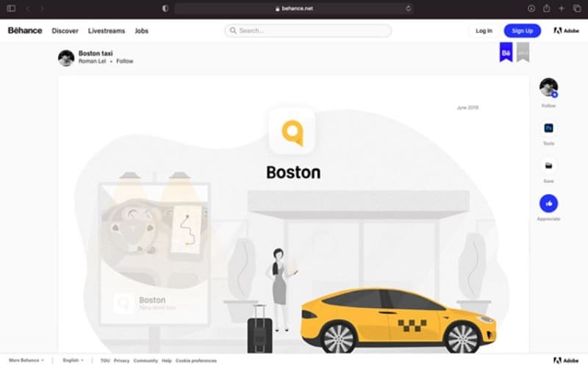Open the English language dropdown
This screenshot has height=366, width=588.
pyautogui.click(x=73, y=360)
